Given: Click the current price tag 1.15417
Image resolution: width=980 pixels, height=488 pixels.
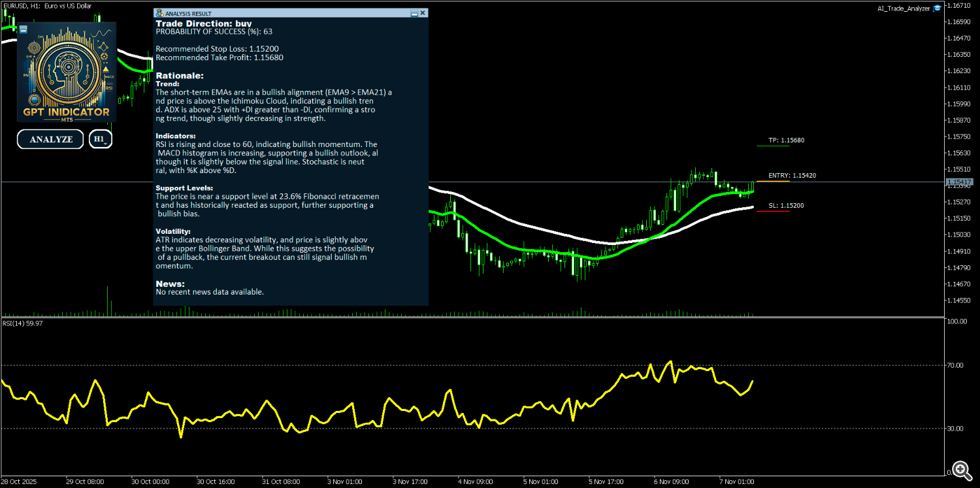Looking at the screenshot, I should pos(961,182).
